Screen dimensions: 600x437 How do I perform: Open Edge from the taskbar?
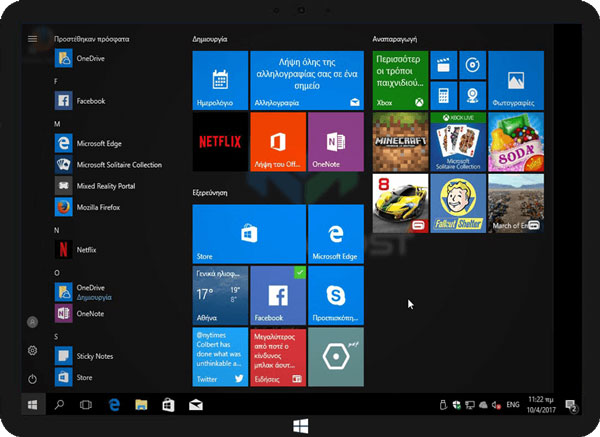(x=114, y=404)
